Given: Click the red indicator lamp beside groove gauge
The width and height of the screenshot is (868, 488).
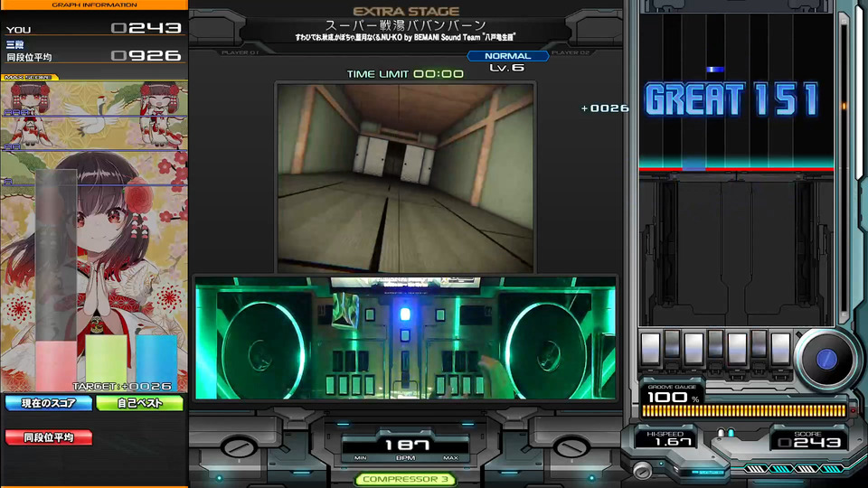Looking at the screenshot, I should pyautogui.click(x=853, y=410).
